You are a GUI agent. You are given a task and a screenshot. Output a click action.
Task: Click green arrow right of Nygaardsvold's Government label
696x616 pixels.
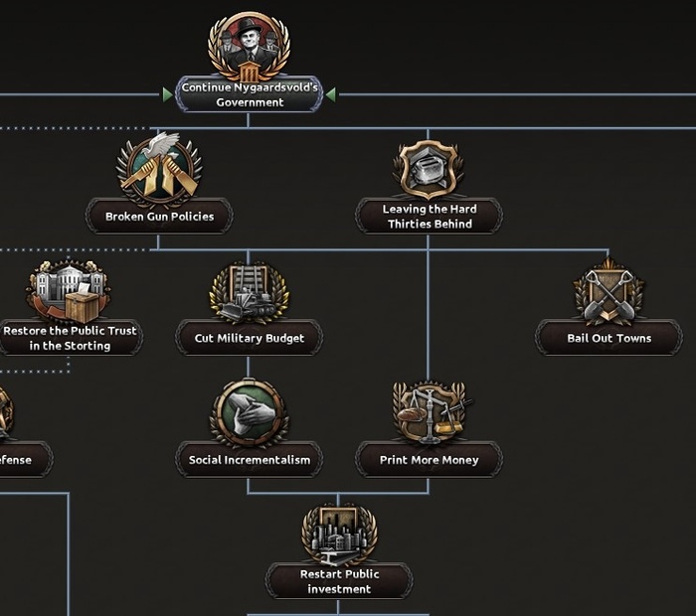331,94
